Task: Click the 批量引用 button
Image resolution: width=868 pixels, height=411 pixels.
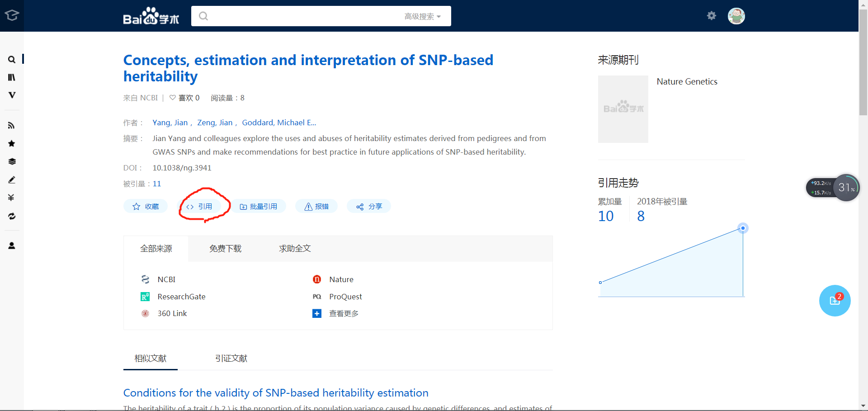Action: tap(259, 206)
